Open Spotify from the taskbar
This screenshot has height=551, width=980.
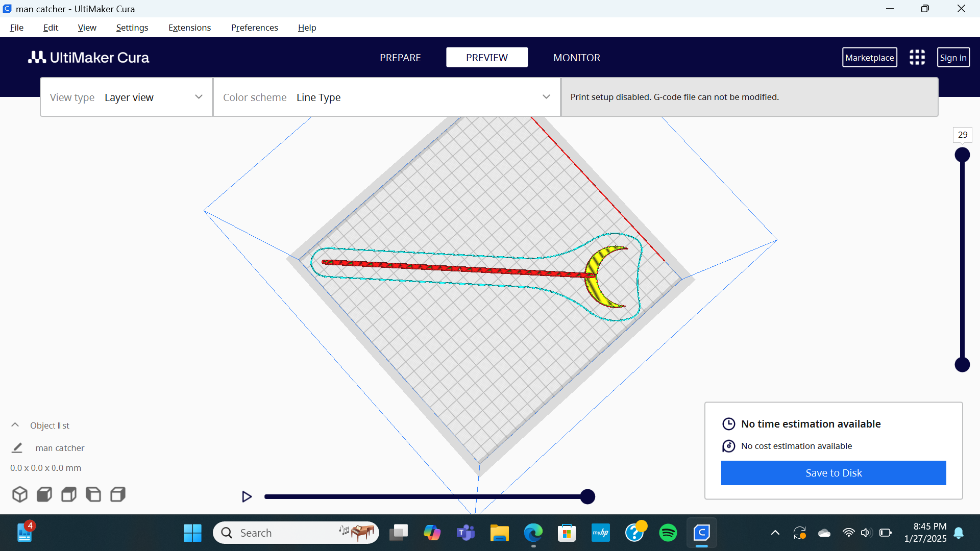668,533
